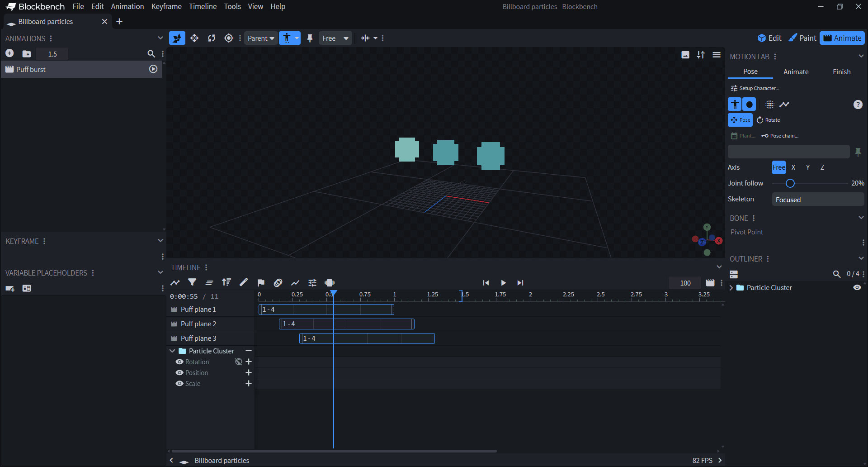Screen dimensions: 868x467
Task: Collapse the Animations panel
Action: coord(160,38)
